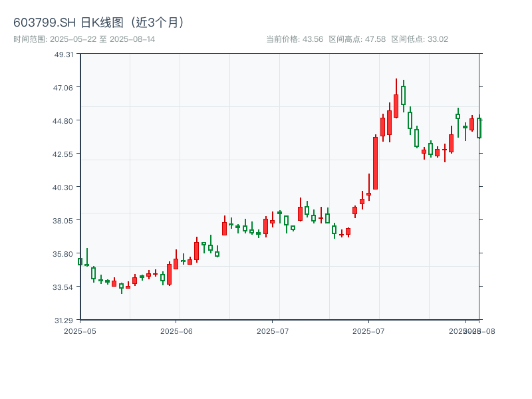Click the lowest green candle near 33.54
This screenshot has width=532, height=399.
pyautogui.click(x=122, y=287)
